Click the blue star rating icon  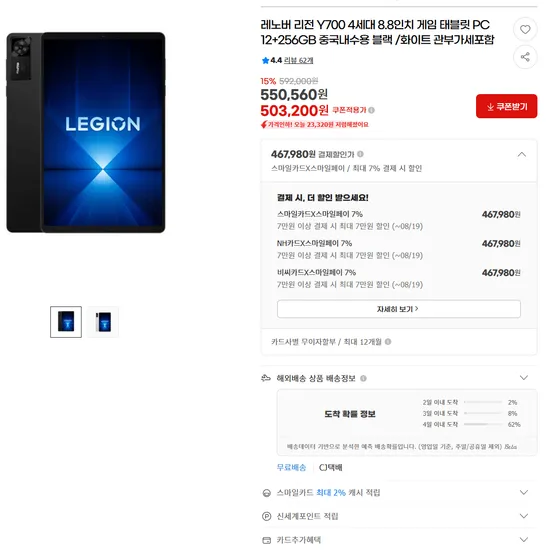pyautogui.click(x=265, y=60)
